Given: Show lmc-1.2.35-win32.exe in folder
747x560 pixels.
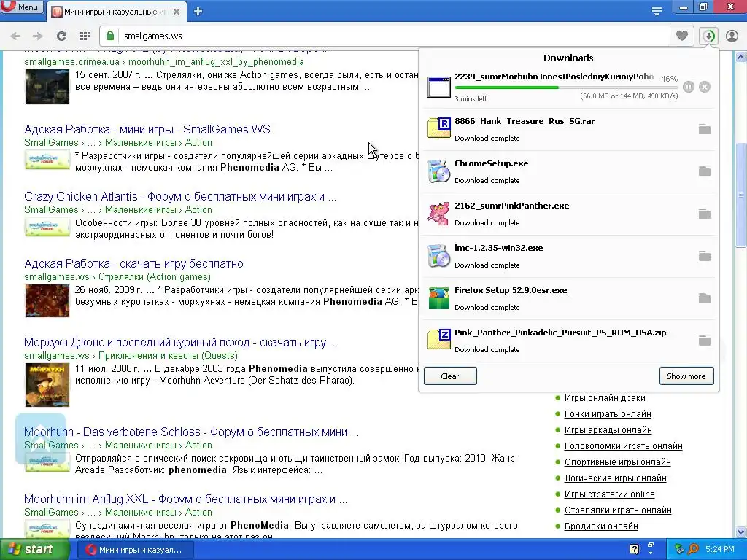Looking at the screenshot, I should pyautogui.click(x=705, y=256).
